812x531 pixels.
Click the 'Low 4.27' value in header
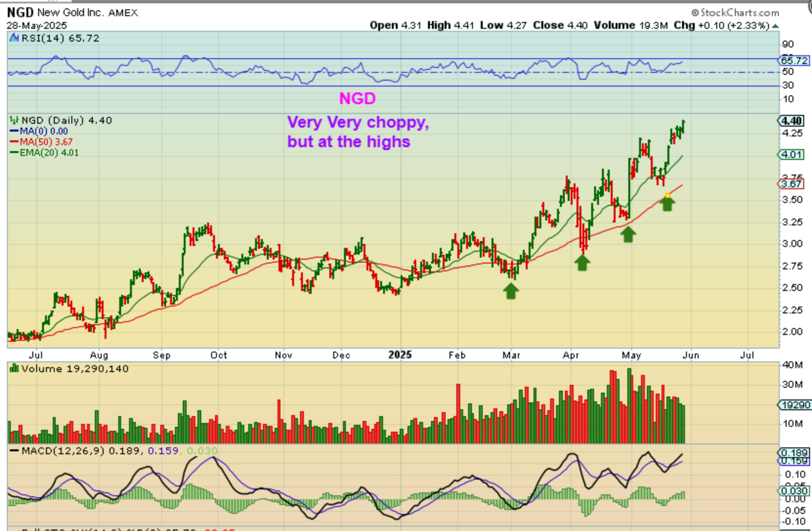[x=503, y=25]
